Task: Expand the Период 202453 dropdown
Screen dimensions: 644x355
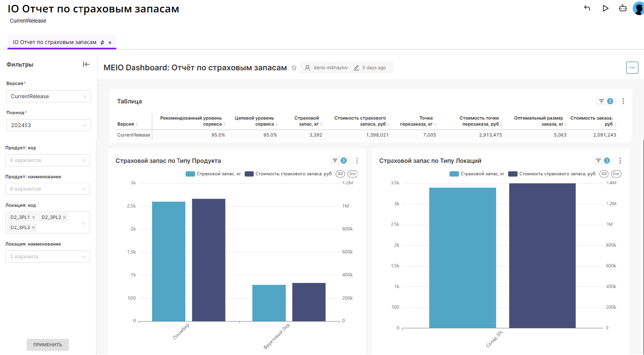Action: point(49,125)
